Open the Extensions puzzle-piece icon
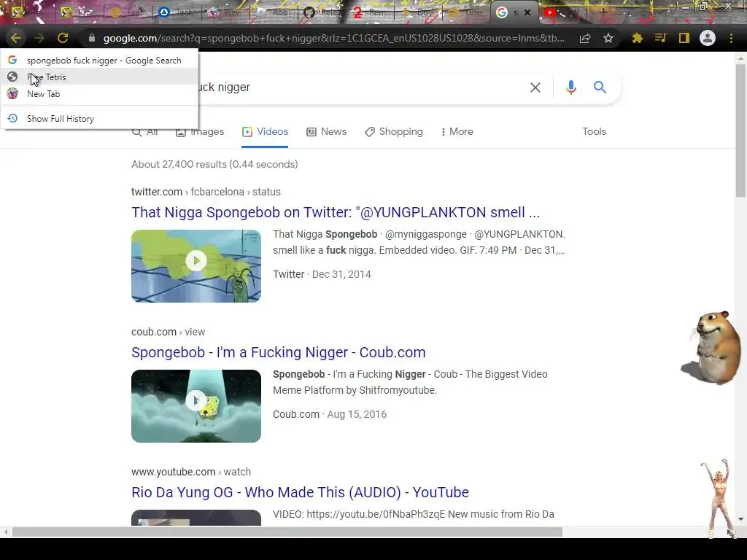 pyautogui.click(x=638, y=38)
